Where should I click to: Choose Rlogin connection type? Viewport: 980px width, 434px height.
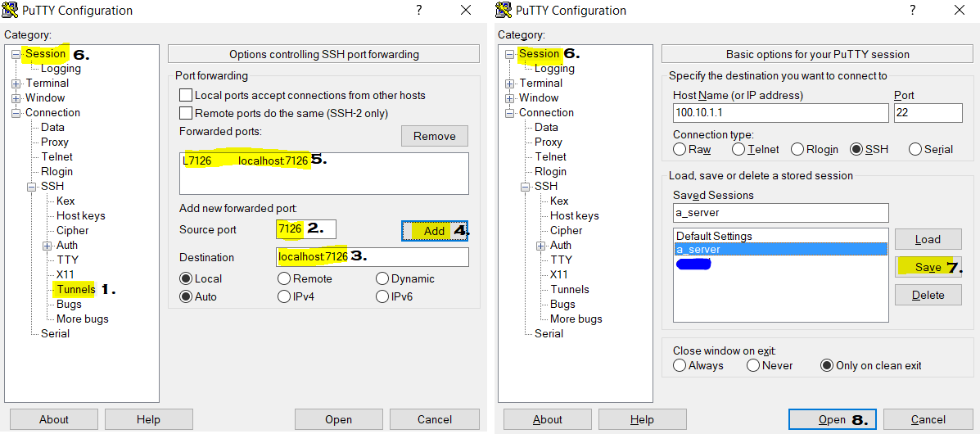pos(797,150)
